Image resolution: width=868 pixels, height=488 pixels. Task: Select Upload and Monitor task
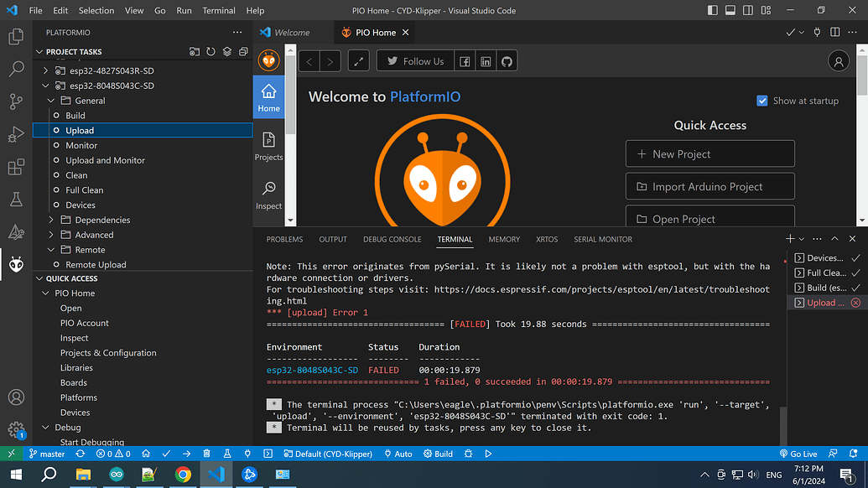point(105,160)
